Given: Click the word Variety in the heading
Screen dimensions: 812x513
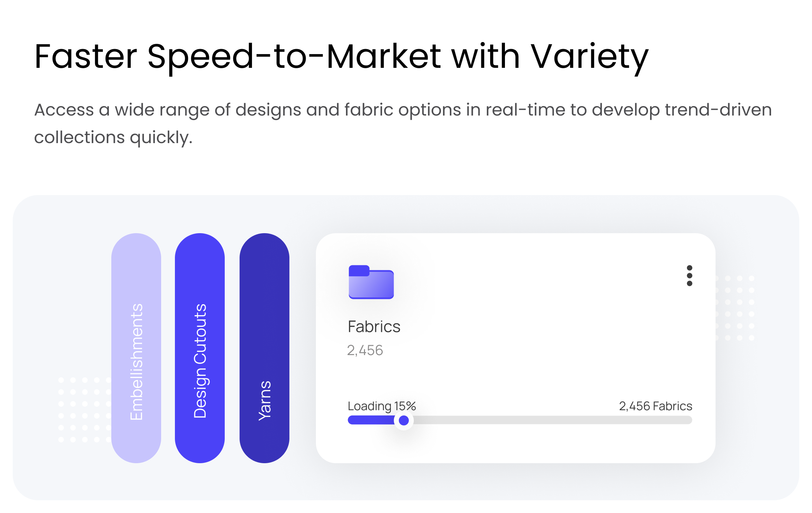Looking at the screenshot, I should tap(589, 57).
